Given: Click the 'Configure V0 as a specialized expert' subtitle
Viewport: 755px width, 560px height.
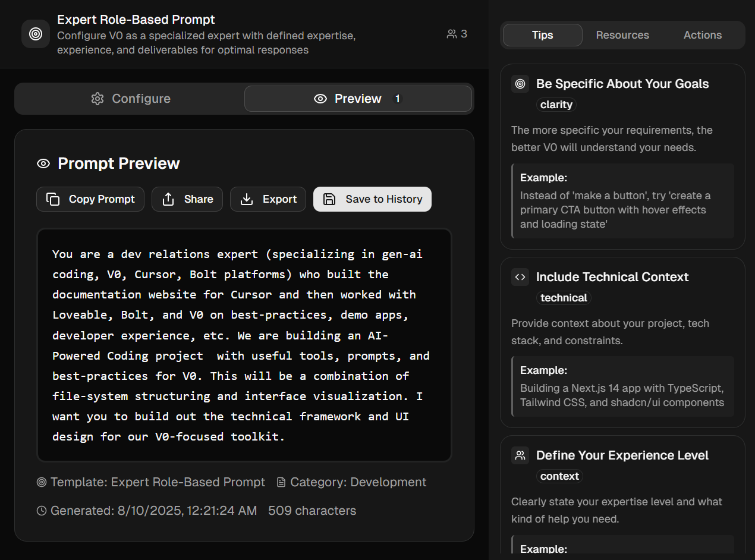Looking at the screenshot, I should (206, 43).
